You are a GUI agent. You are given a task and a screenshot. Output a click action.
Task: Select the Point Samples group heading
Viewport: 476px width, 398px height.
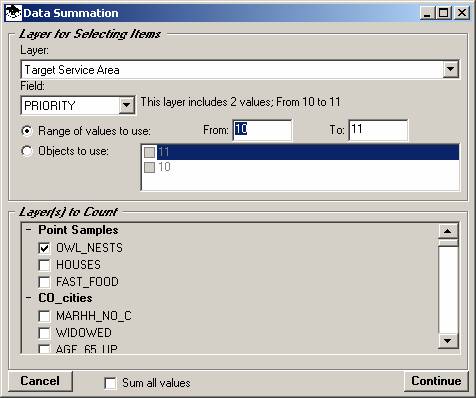(x=78, y=230)
